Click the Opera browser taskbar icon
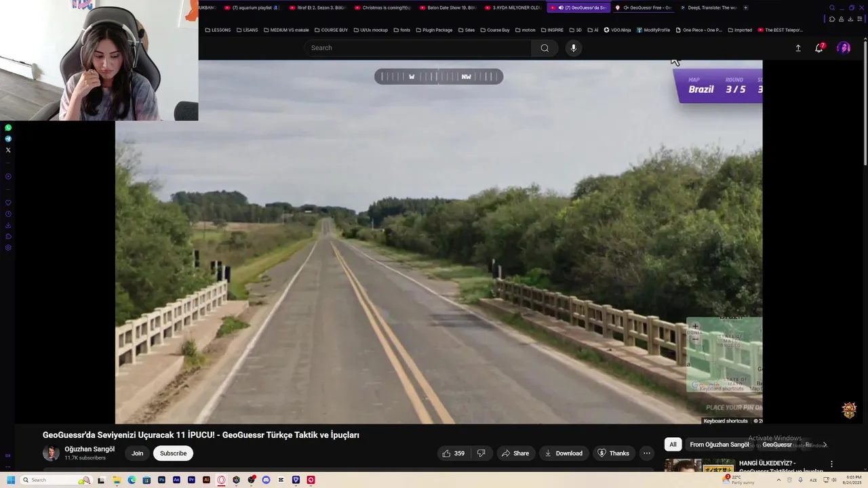 pos(221,480)
